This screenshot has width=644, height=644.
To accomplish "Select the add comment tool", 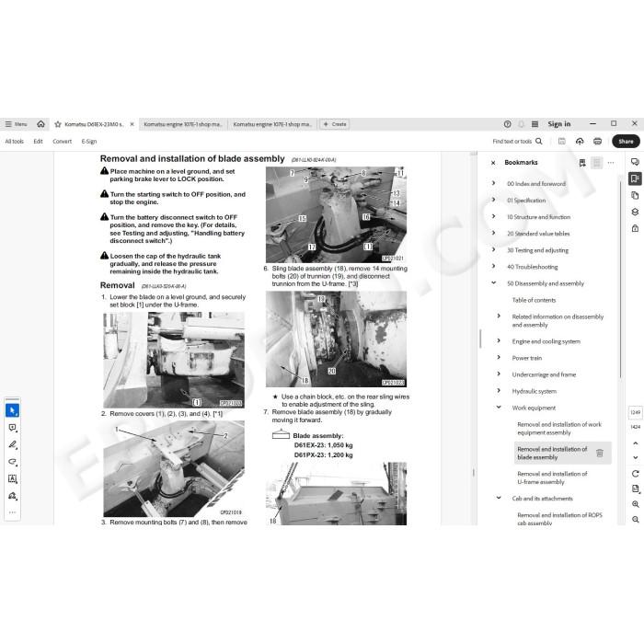I will [x=12, y=428].
